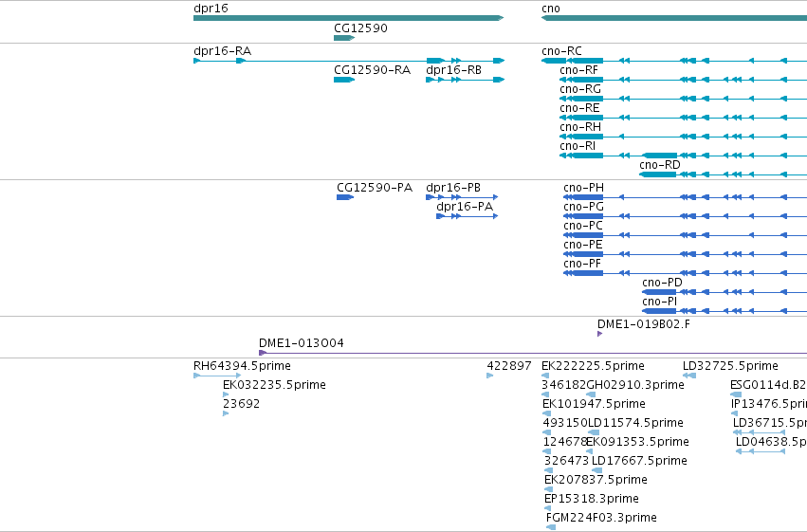Click the 124678 feature label
The width and height of the screenshot is (807, 532).
point(565,442)
